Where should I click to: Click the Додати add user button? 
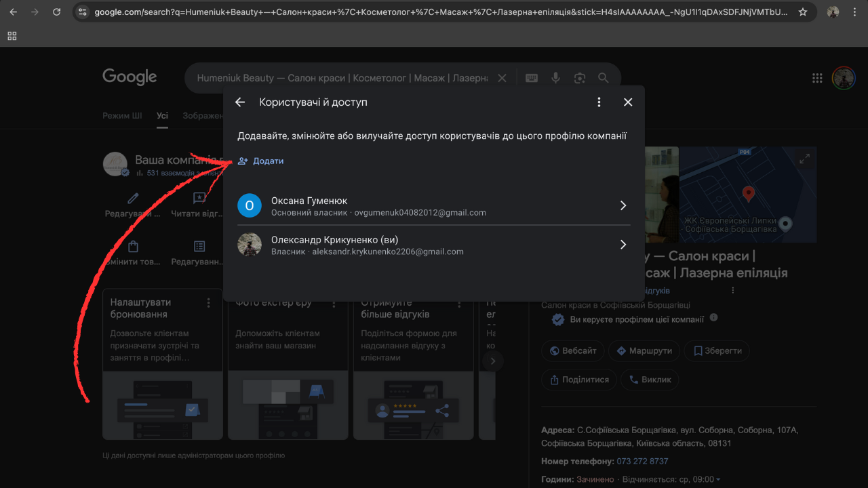click(x=260, y=161)
